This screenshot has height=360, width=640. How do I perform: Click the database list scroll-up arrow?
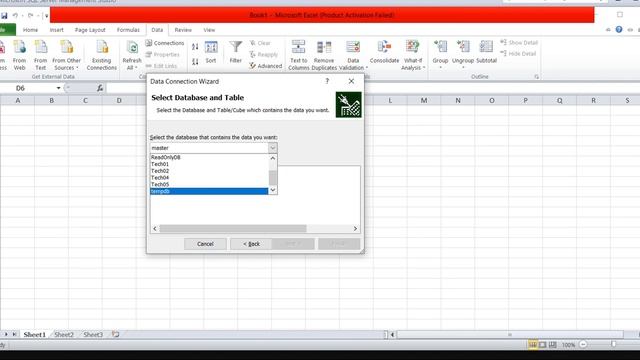[x=273, y=158]
